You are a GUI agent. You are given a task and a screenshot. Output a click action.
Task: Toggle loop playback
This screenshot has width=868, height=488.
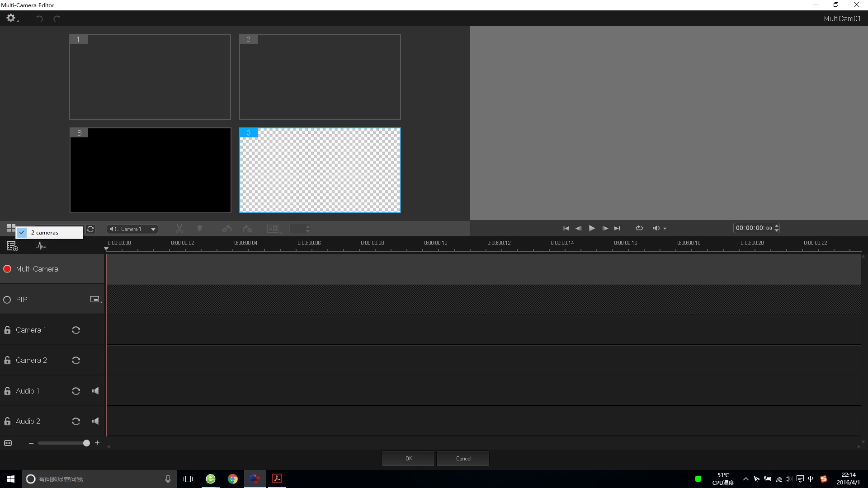[639, 228]
